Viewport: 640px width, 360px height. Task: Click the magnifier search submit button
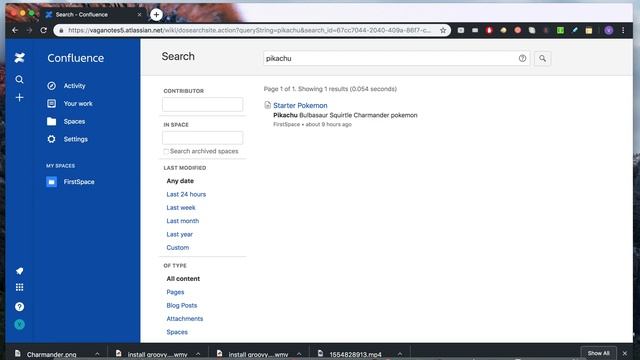[x=542, y=58]
